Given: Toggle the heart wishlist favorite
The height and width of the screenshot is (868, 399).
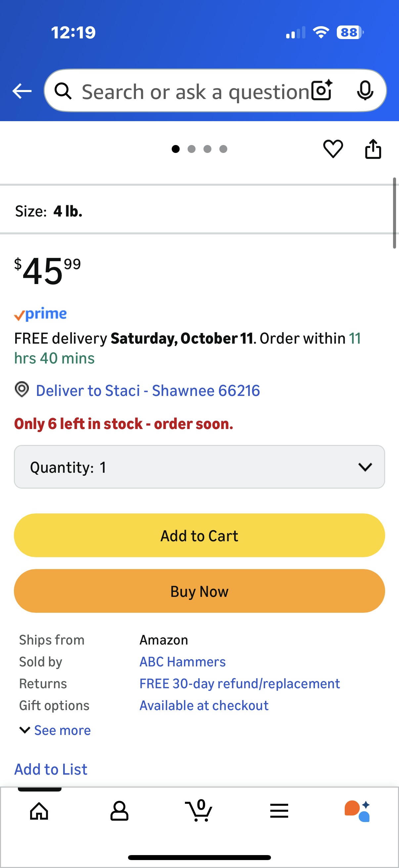Looking at the screenshot, I should tap(333, 149).
